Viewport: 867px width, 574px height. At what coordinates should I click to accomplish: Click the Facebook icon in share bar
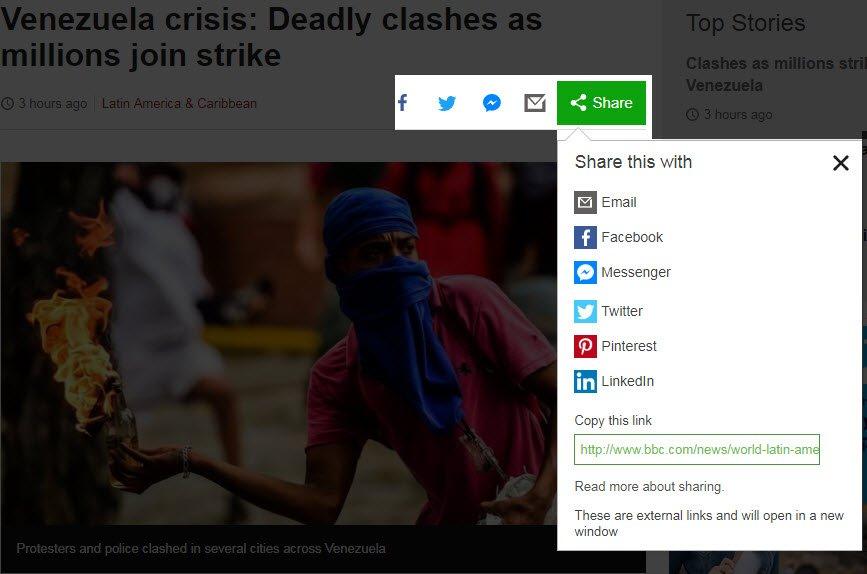403,103
